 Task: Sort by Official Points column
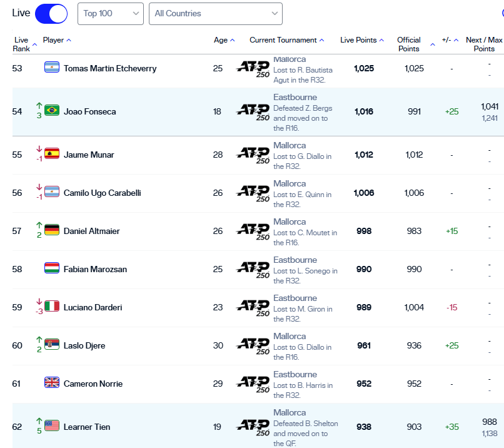click(410, 44)
